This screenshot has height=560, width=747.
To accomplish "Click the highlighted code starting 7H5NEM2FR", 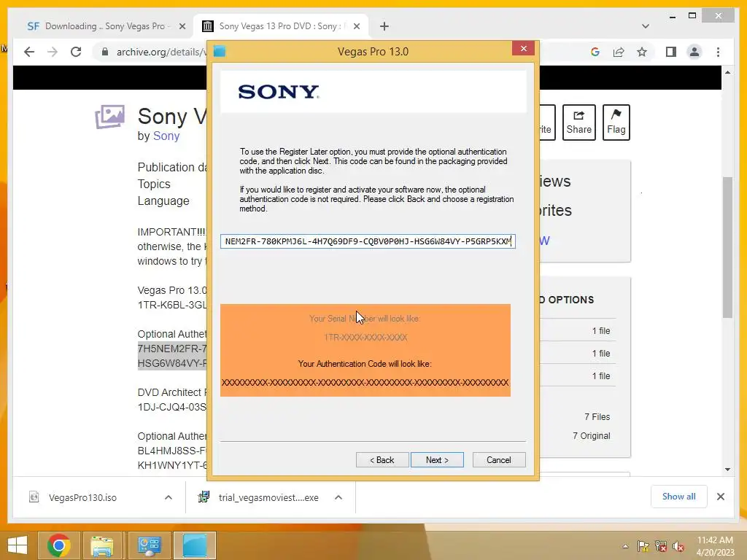I will pos(172,349).
